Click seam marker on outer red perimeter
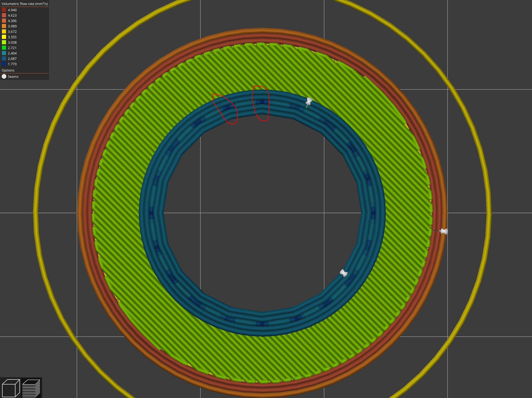Screen dimensions: 532x398 click(444, 231)
